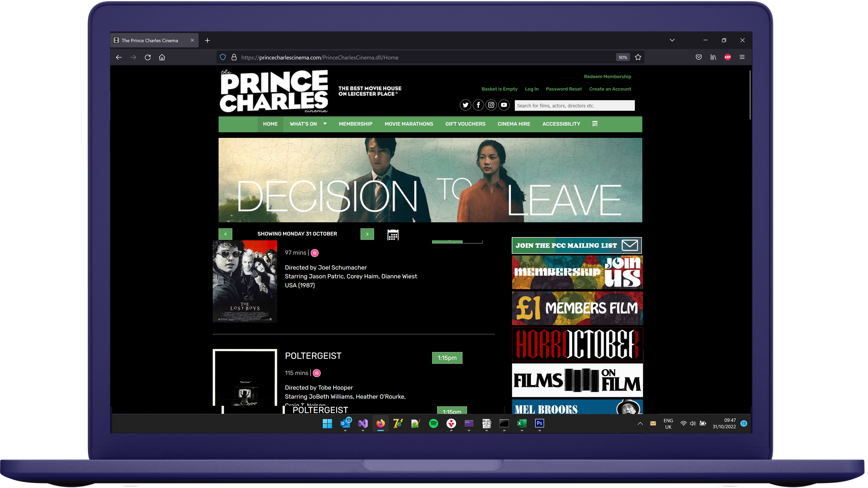Select the MEMBERSHIP tab in navigation
Viewport: 868px width, 488px height.
[355, 123]
